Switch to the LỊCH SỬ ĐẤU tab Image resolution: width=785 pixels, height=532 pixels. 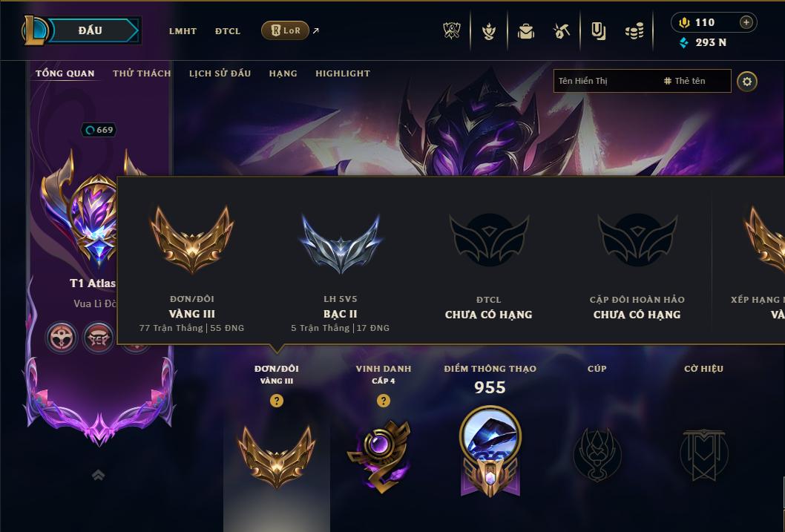point(220,73)
